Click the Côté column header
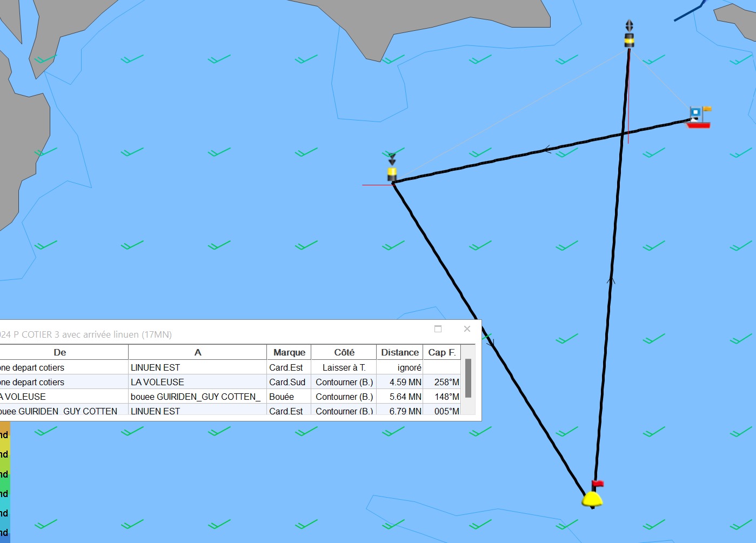 (344, 352)
